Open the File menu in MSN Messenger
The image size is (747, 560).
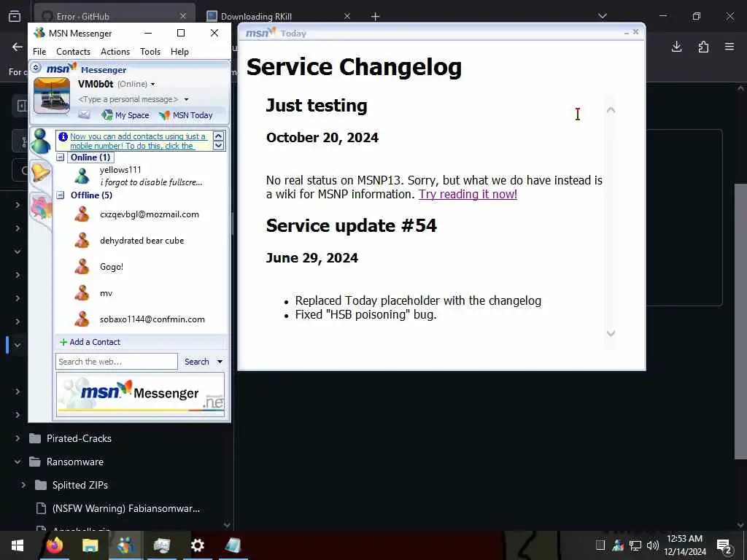(x=39, y=52)
